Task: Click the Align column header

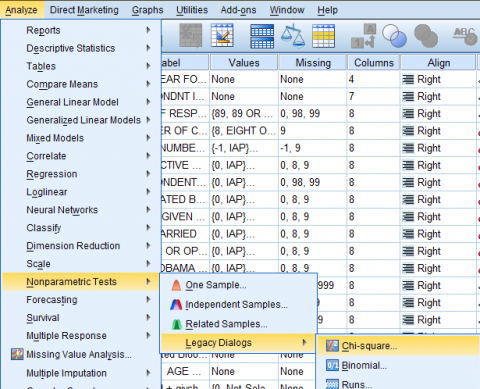Action: pyautogui.click(x=439, y=63)
